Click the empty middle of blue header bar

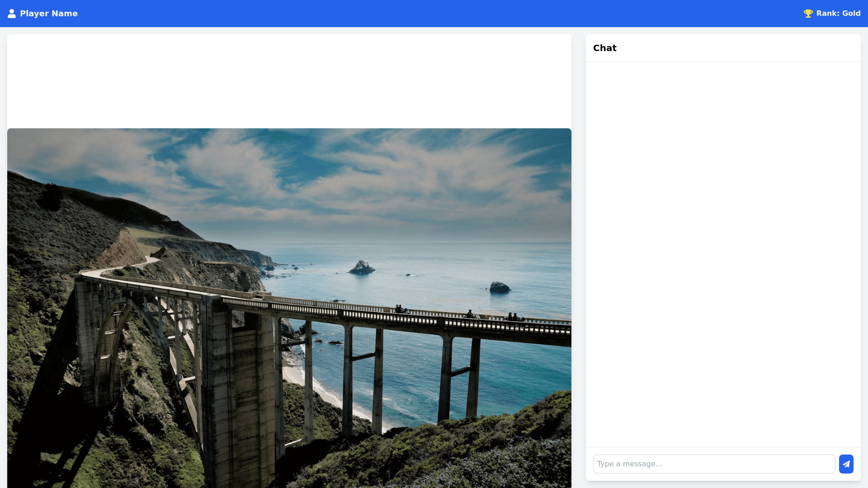coord(434,14)
